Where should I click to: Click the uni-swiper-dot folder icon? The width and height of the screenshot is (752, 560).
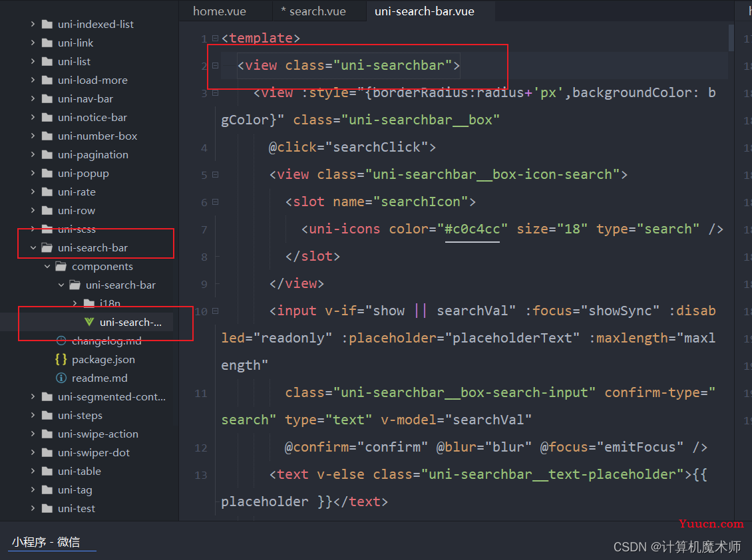[47, 453]
